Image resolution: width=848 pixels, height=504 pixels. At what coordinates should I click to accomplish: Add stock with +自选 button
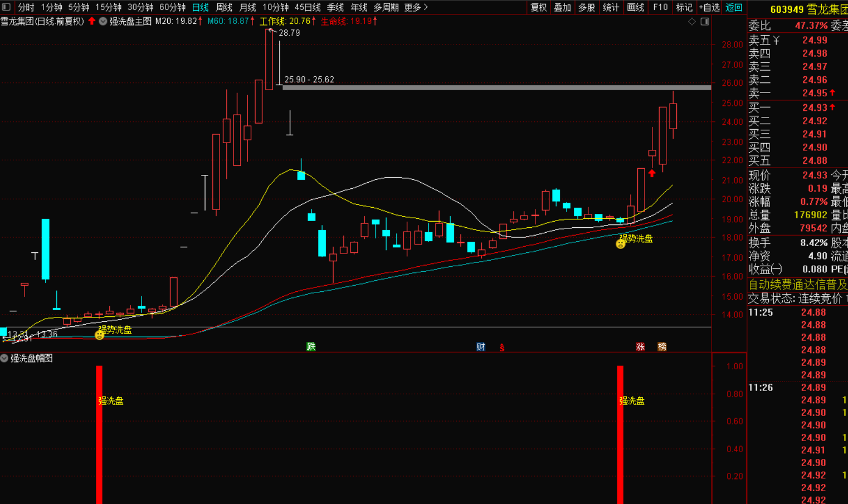[709, 7]
